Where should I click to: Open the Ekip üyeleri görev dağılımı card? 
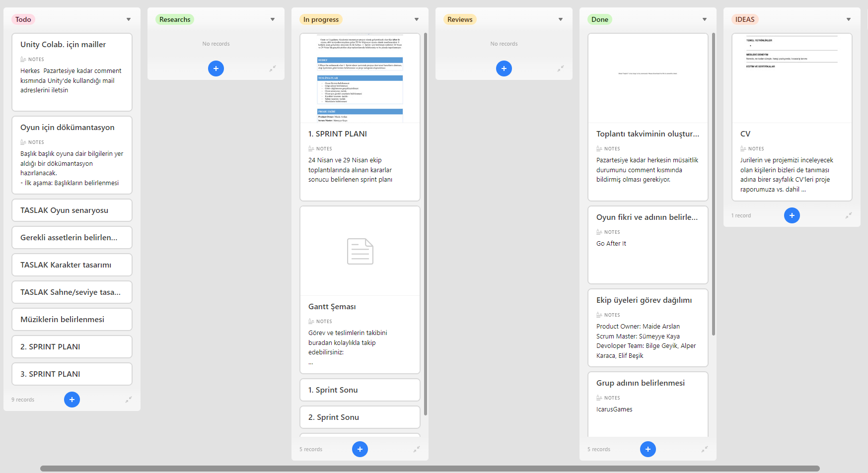[648, 328]
